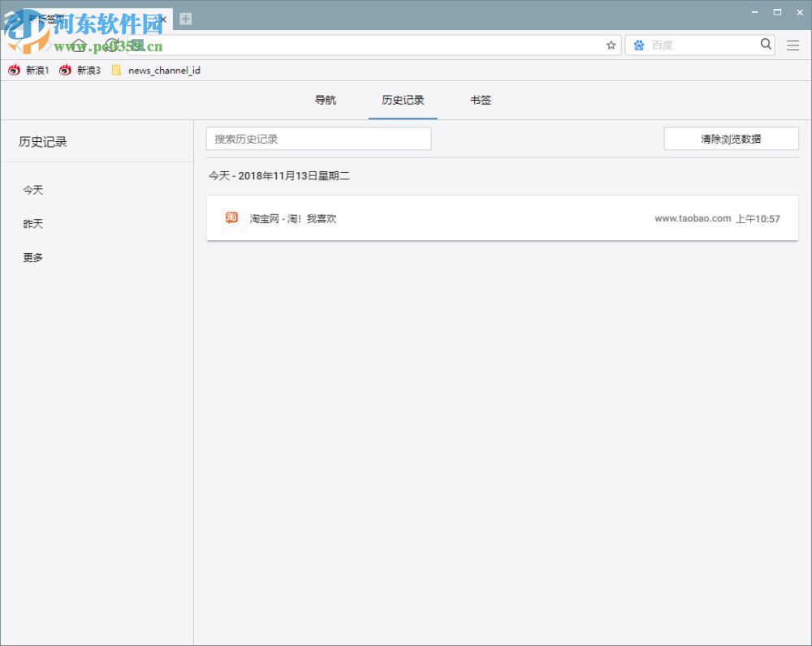Click the Baidu paw icon in the search box
The height and width of the screenshot is (646, 812).
pos(637,45)
